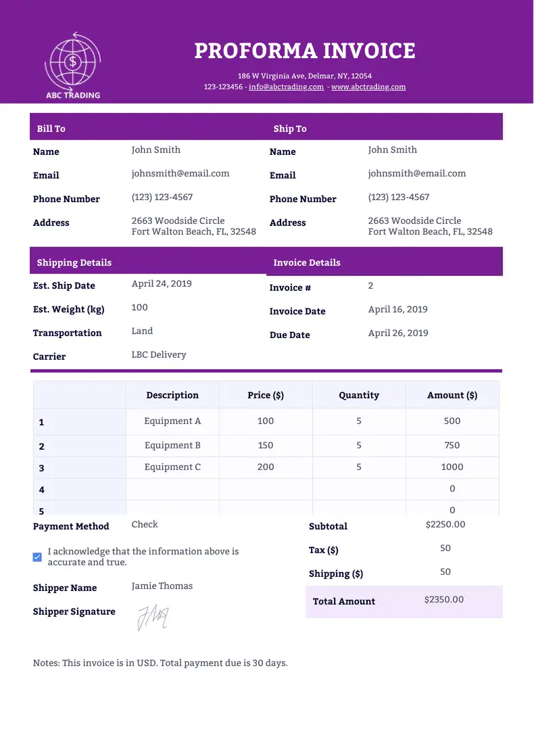Select the Ship To section header
The image size is (534, 756).
coord(290,128)
